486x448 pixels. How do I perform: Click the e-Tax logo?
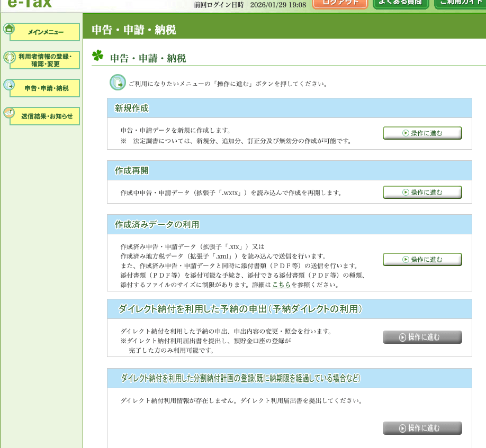pyautogui.click(x=30, y=4)
